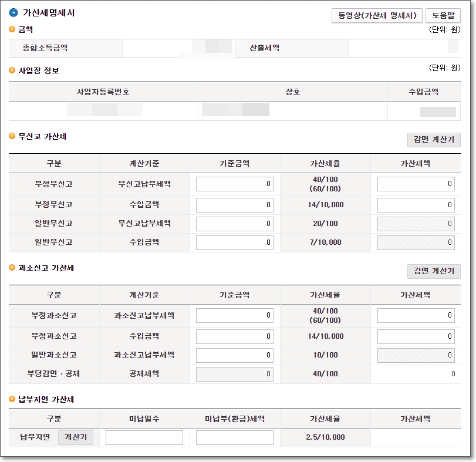
Task: Focus the 미납일수 input field
Action: click(x=144, y=437)
